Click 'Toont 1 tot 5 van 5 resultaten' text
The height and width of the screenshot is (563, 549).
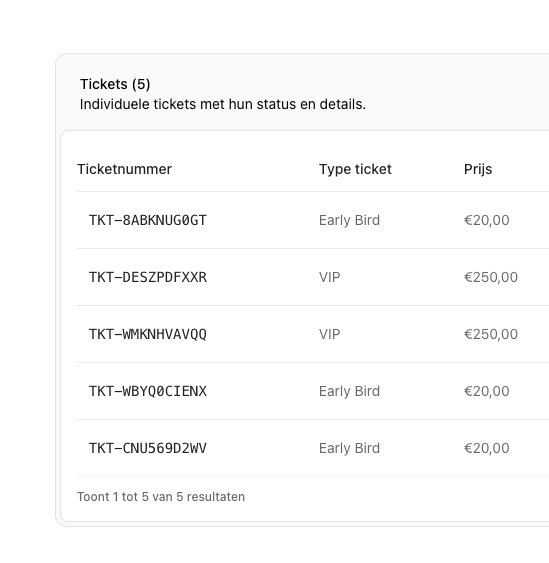coord(161,497)
